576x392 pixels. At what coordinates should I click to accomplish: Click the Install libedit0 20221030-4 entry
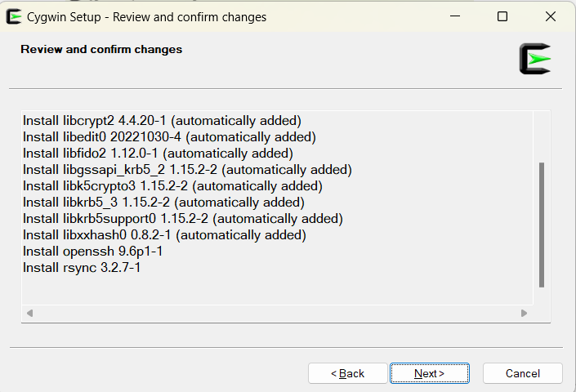coord(169,137)
